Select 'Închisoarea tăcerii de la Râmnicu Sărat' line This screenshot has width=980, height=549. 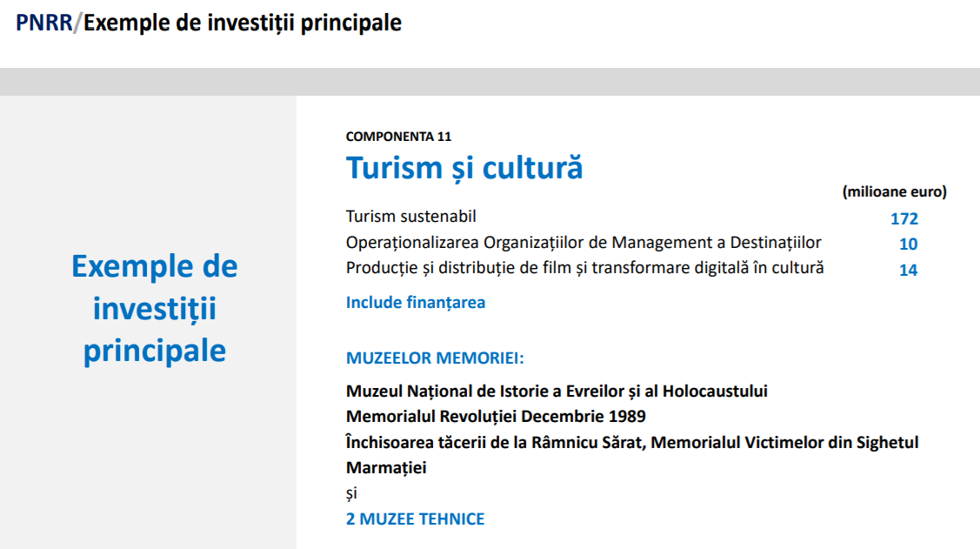pyautogui.click(x=632, y=443)
